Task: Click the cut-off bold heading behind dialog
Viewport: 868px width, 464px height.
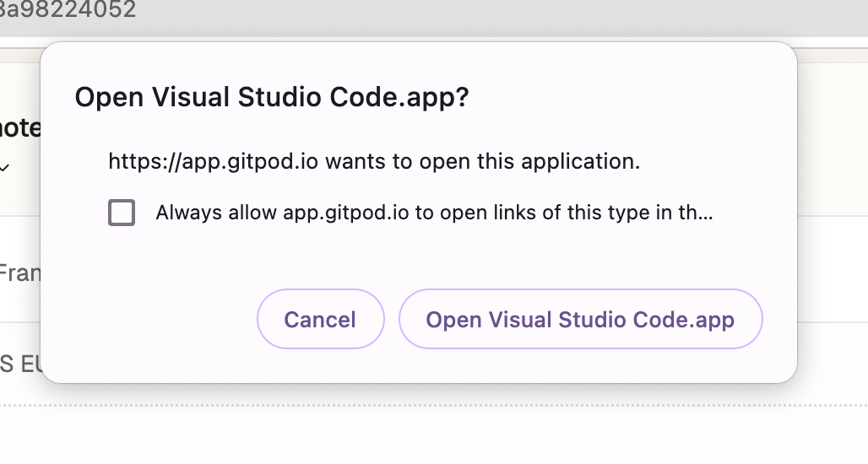Action: [x=20, y=128]
